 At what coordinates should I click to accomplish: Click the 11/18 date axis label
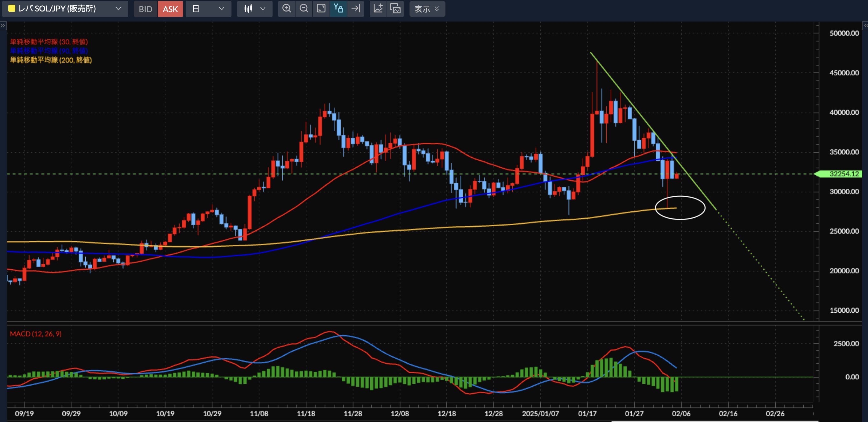click(x=306, y=414)
